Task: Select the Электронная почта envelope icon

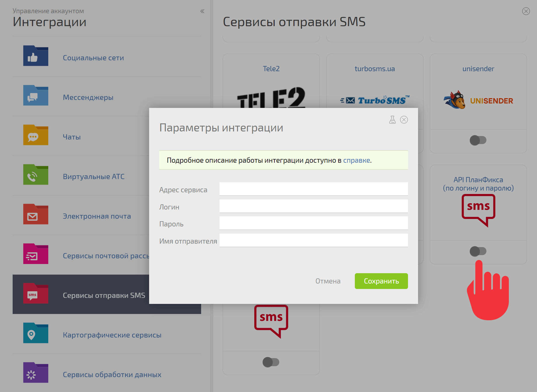Action: point(36,214)
